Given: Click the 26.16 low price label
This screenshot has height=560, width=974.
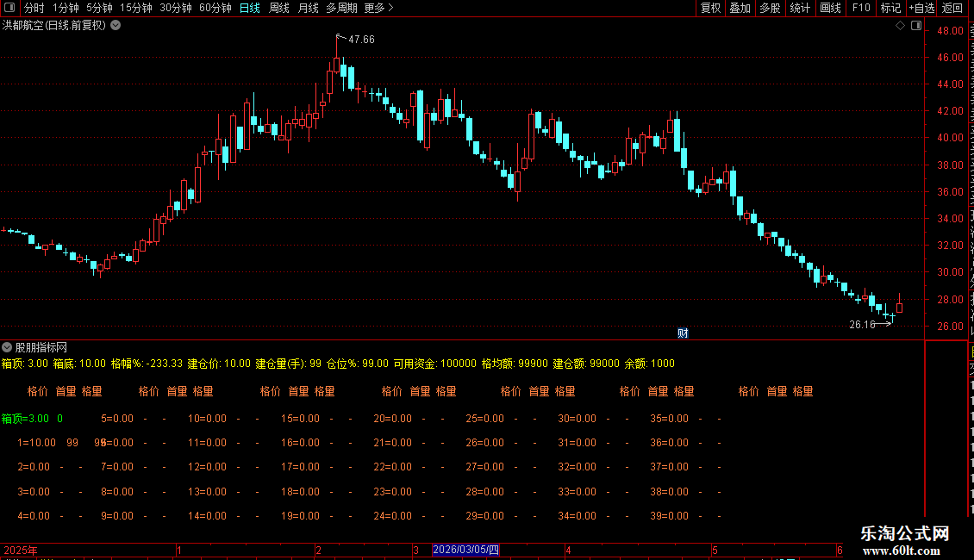Looking at the screenshot, I should (x=862, y=325).
